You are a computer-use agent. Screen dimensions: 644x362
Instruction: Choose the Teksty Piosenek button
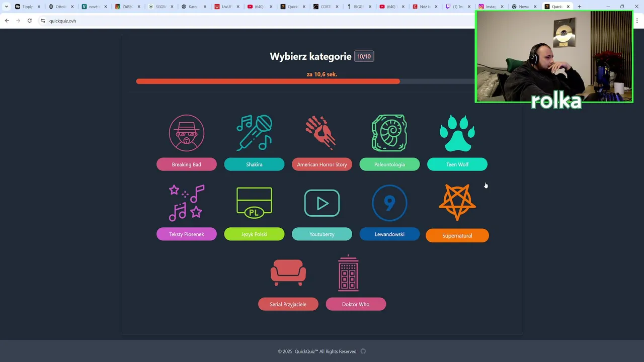186,234
